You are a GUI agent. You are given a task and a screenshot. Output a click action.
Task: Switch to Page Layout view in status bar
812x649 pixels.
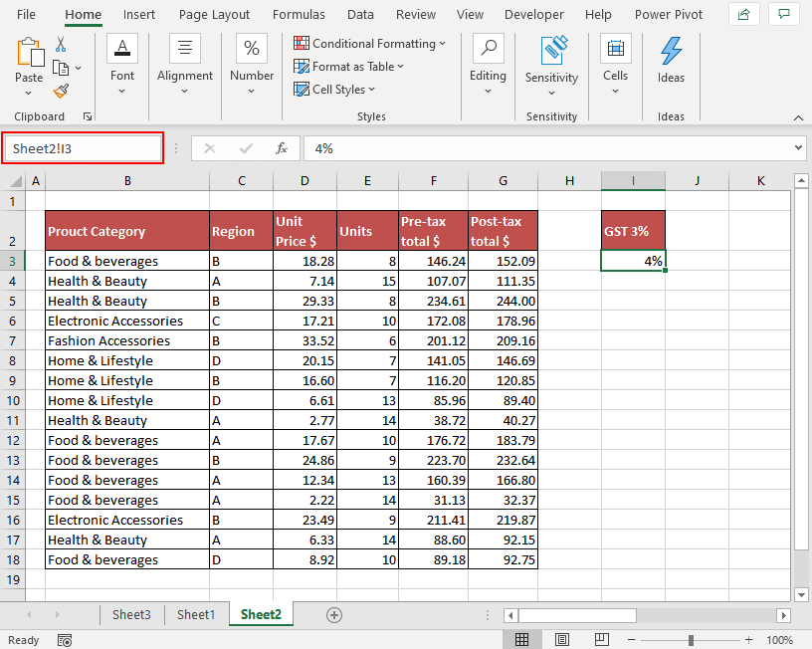pyautogui.click(x=562, y=639)
